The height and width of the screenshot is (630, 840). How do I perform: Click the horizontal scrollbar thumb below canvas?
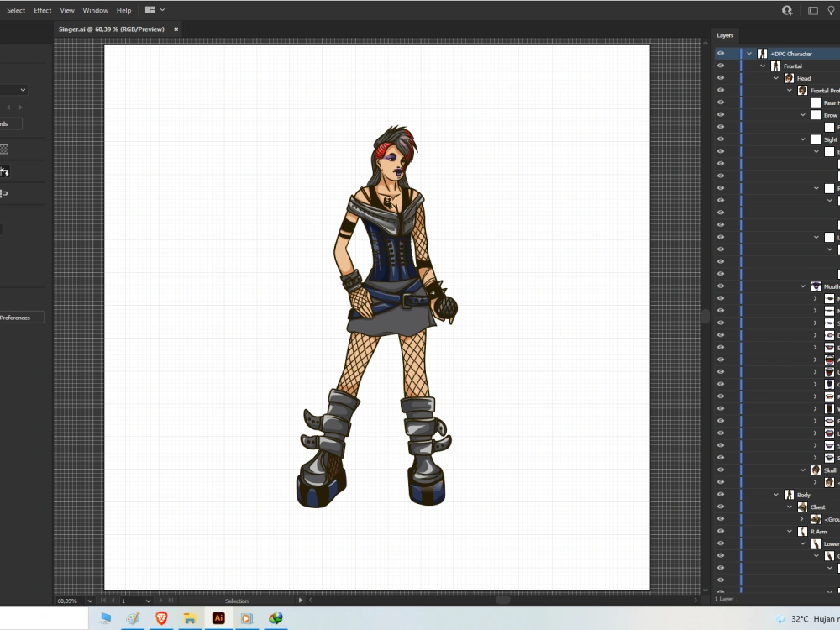(503, 600)
